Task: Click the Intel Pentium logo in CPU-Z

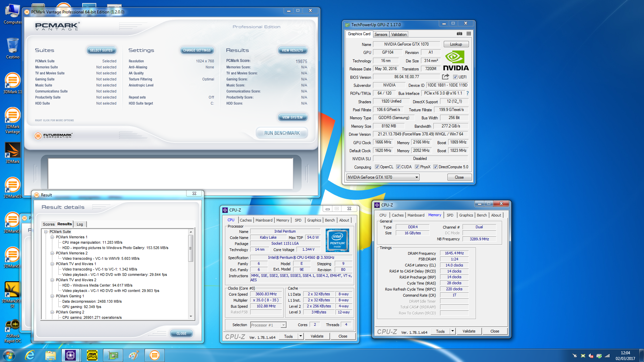Action: [x=337, y=240]
